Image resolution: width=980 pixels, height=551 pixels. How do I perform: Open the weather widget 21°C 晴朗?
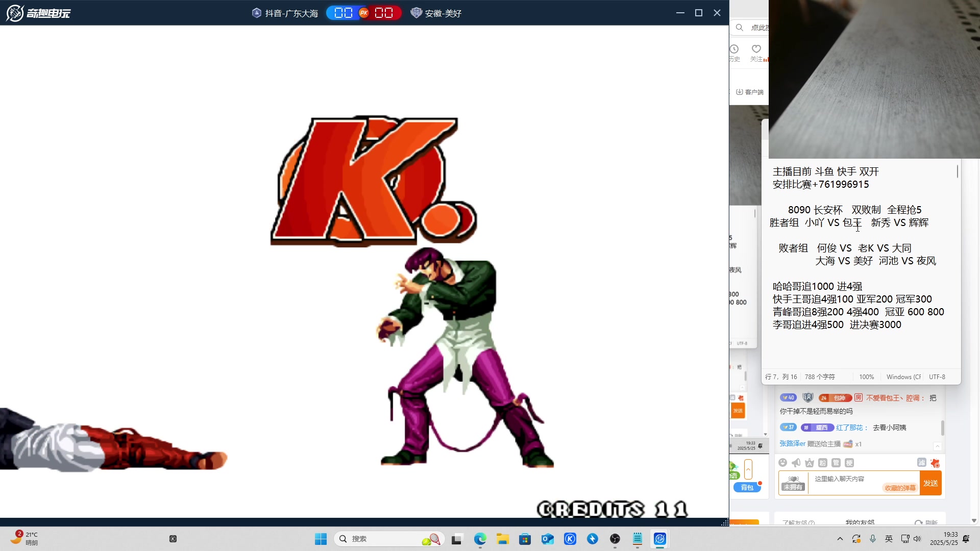(24, 538)
